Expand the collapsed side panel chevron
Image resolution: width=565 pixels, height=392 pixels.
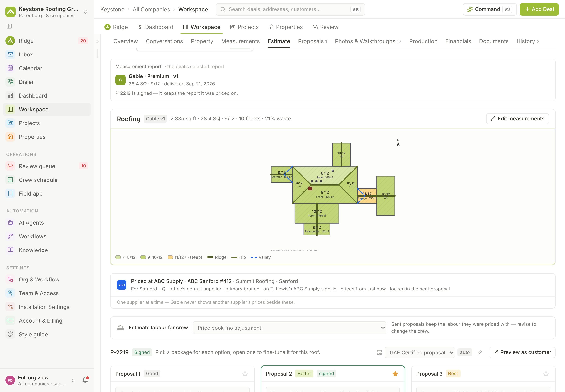click(97, 42)
